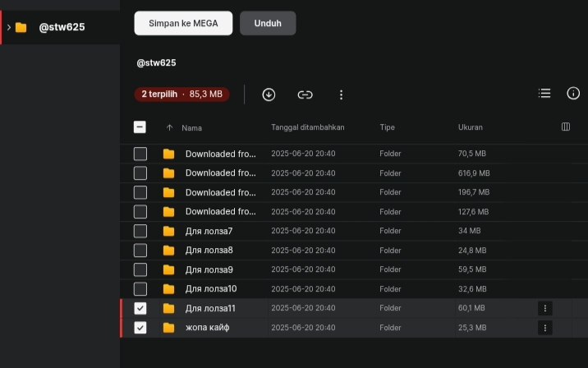The image size is (588, 368).
Task: Click folder icon of Для лолза11
Action: coord(168,308)
